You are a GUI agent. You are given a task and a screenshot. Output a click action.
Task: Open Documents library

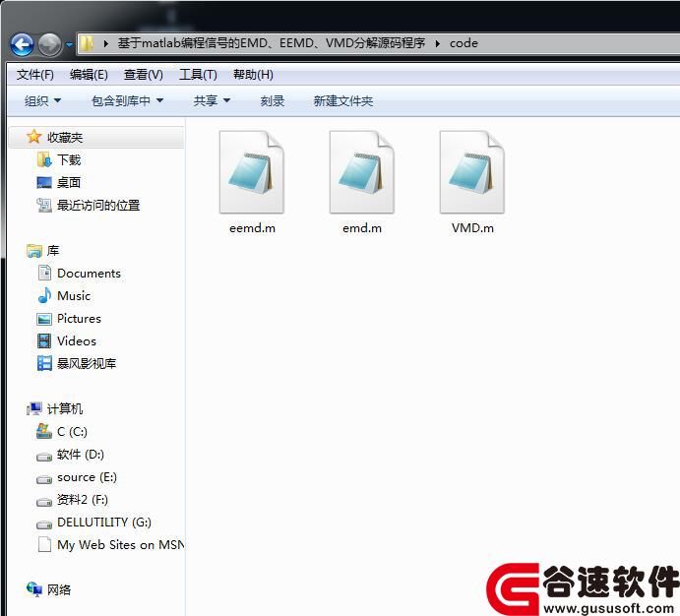click(89, 274)
